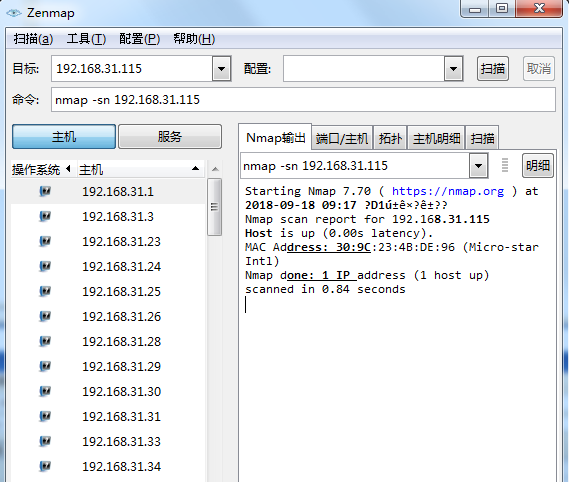Click the 'Host is up (0.00s latency).' output line
Viewport: 569px width, 482px height.
339,233
